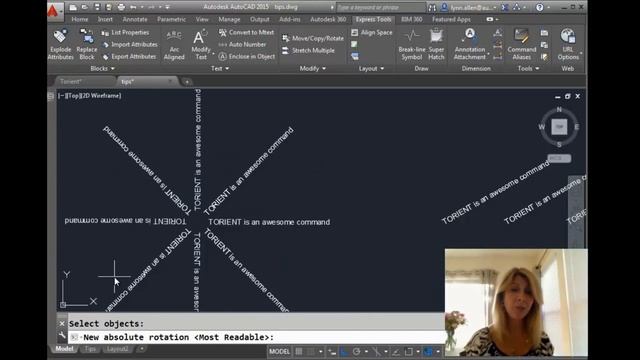This screenshot has width=640, height=360.
Task: Switch to the Layout2 layout tab
Action: pos(117,349)
